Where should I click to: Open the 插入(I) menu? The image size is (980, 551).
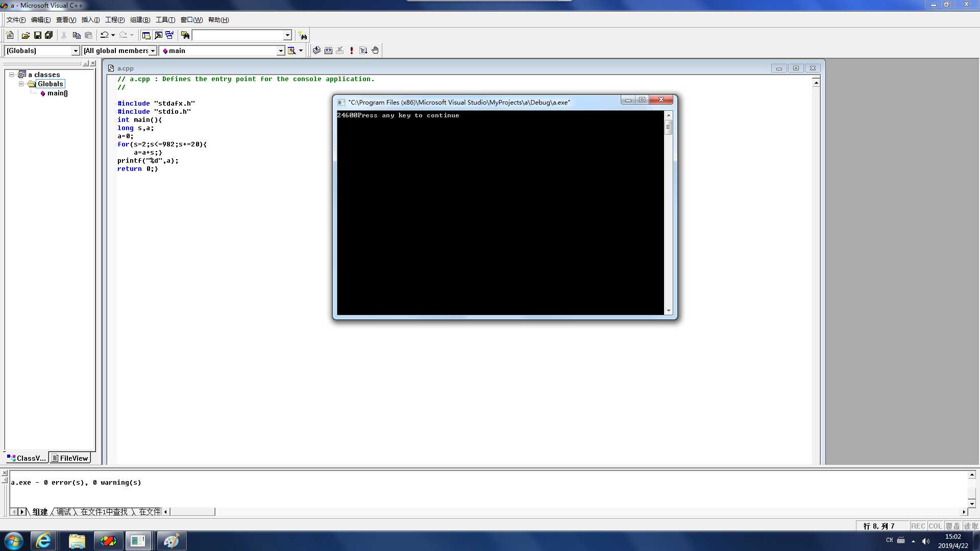91,20
